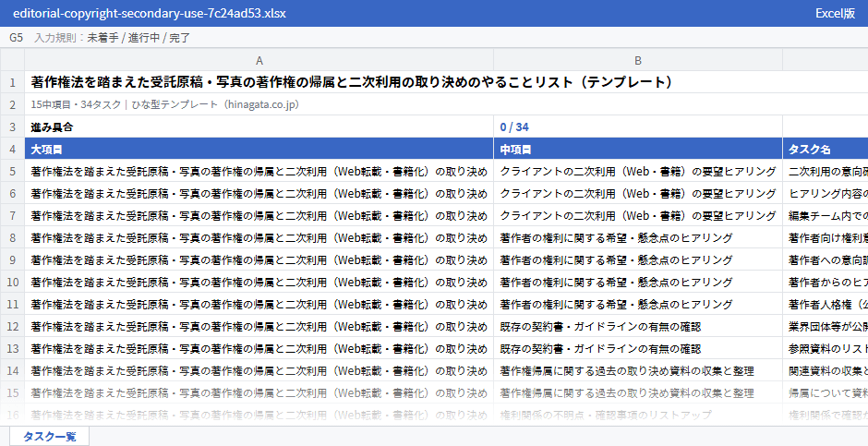This screenshot has height=446, width=868.
Task: Select row header 9
Action: coord(12,259)
